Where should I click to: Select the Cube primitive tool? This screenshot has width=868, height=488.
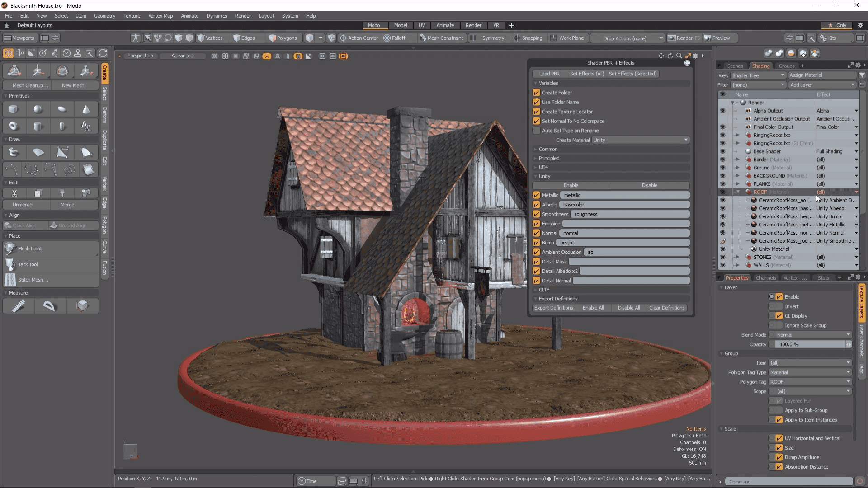click(14, 109)
